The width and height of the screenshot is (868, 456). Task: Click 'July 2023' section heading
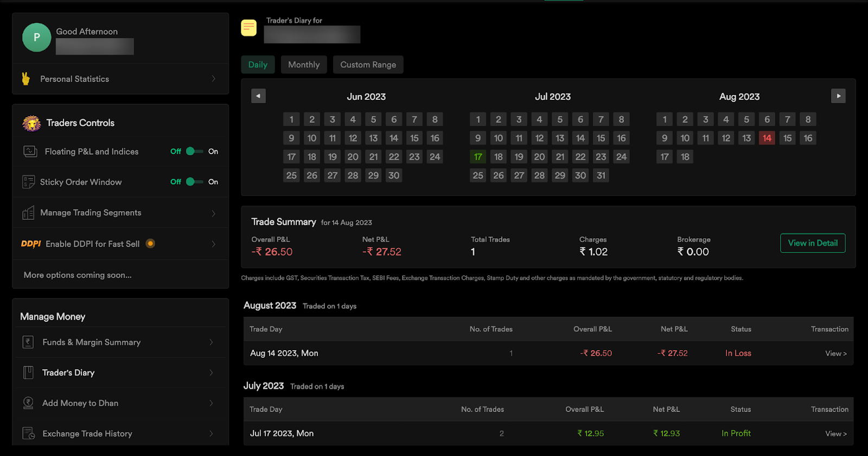tap(264, 386)
